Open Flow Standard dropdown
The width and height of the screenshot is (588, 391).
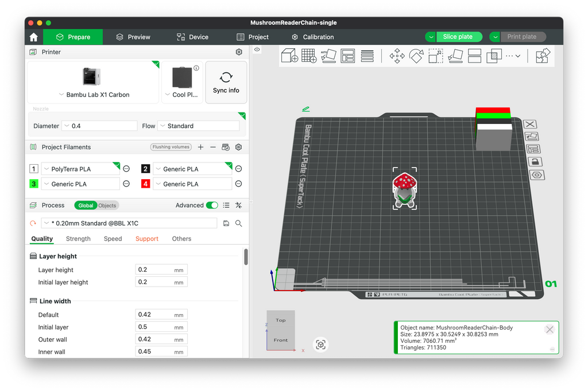[x=198, y=126]
